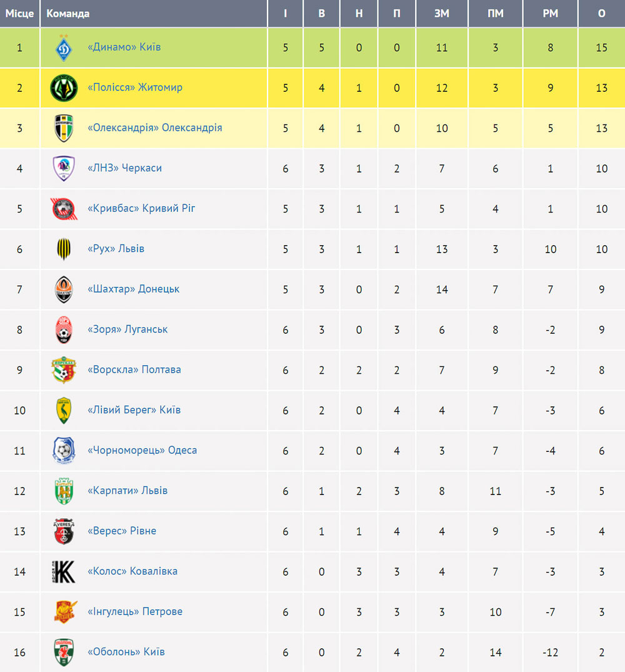Click the РМ goal difference header
Screen dimensions: 625x672
550,13
